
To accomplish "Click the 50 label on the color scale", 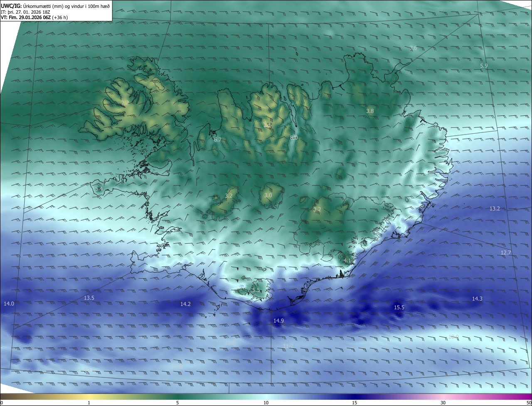I will point(529,403).
